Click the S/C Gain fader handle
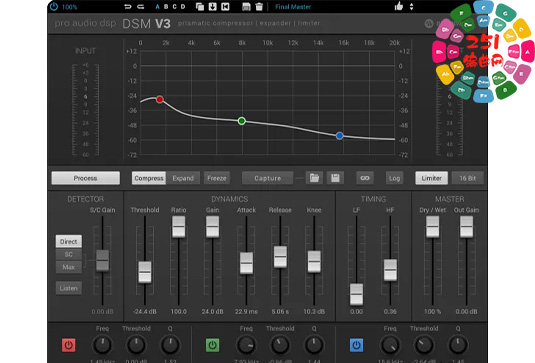Viewport: 535px width, 363px height. tap(102, 261)
